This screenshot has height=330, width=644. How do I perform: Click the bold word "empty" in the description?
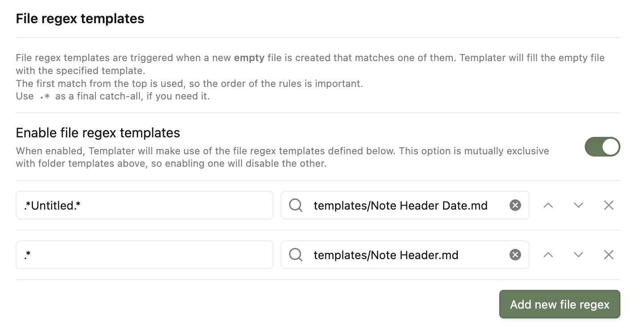click(x=249, y=58)
